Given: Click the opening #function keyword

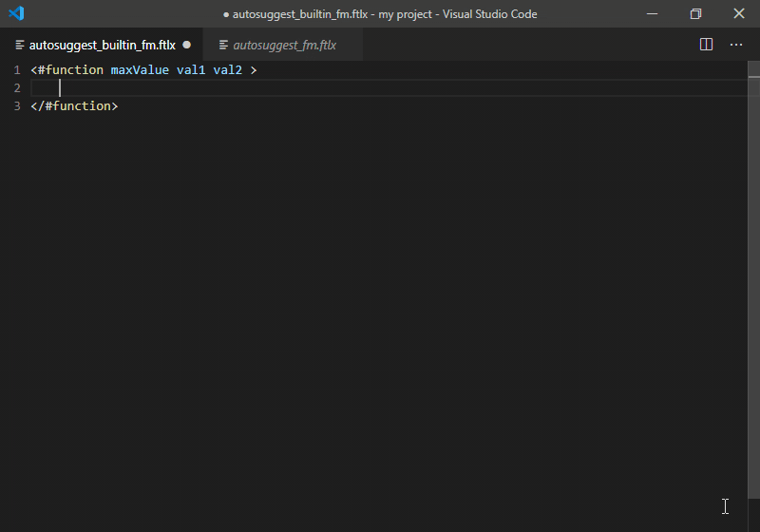Looking at the screenshot, I should coord(70,69).
